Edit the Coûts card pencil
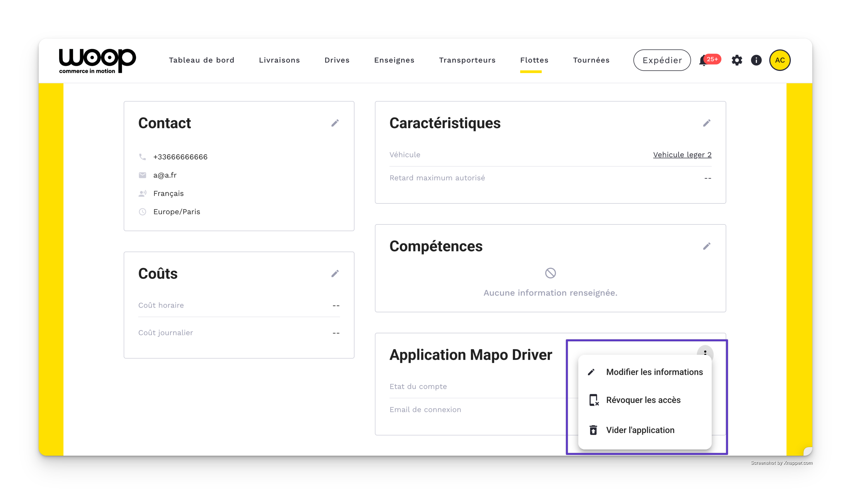Screen dimensions: 851x504 335,274
